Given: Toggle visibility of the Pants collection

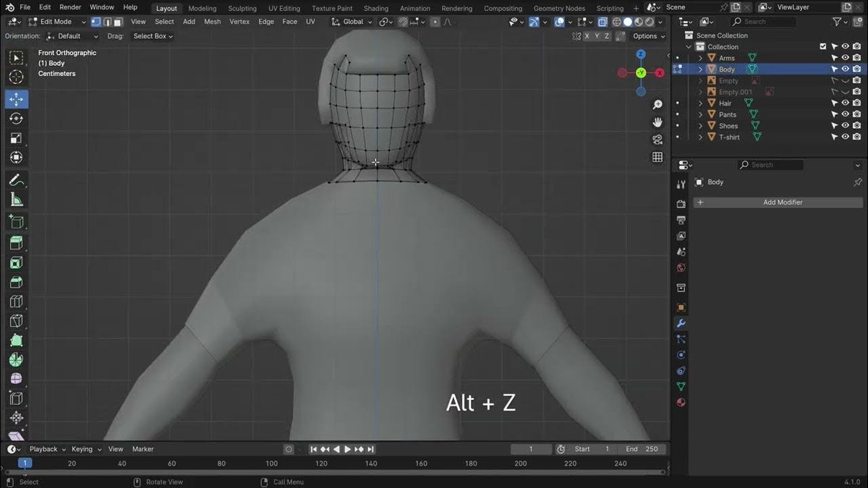Looking at the screenshot, I should point(846,114).
